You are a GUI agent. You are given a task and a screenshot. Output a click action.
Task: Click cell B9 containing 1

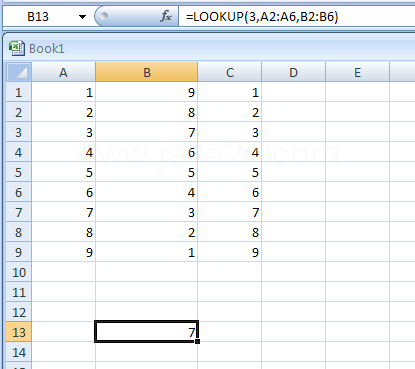[147, 252]
